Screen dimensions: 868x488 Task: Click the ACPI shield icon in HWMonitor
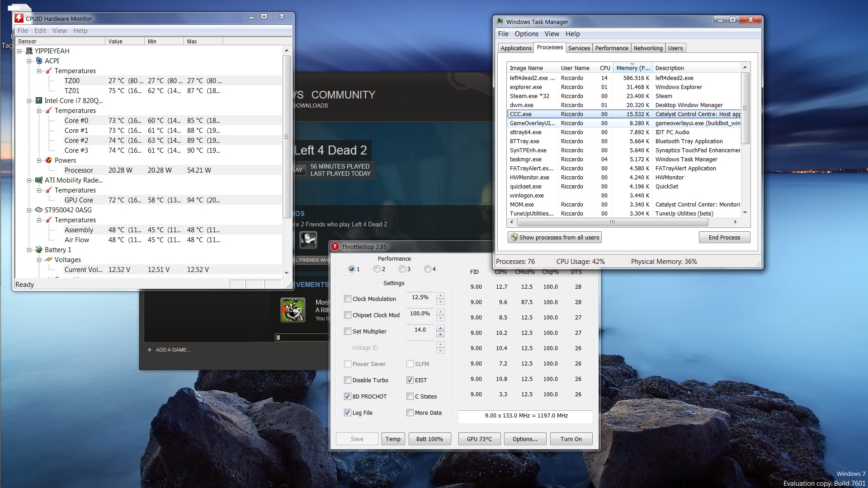[39, 61]
